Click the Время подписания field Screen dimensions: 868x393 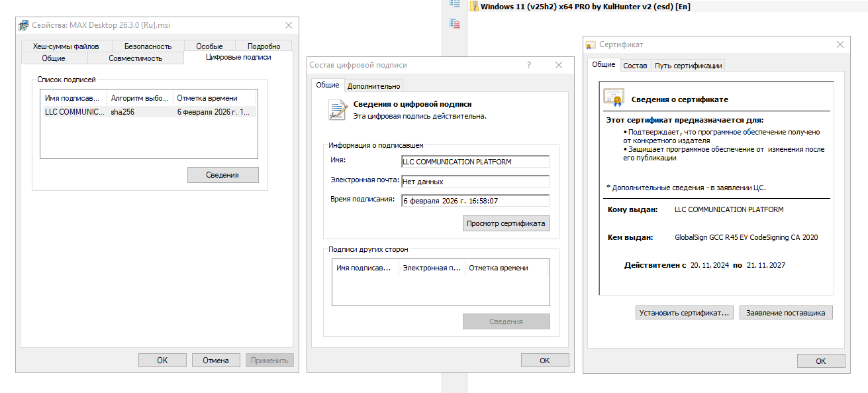[x=475, y=201]
